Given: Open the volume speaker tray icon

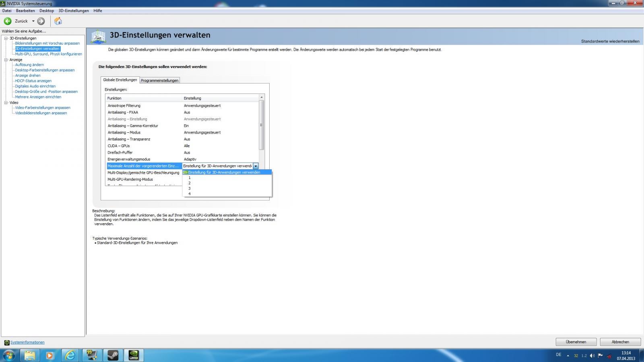Looking at the screenshot, I should pos(592,356).
